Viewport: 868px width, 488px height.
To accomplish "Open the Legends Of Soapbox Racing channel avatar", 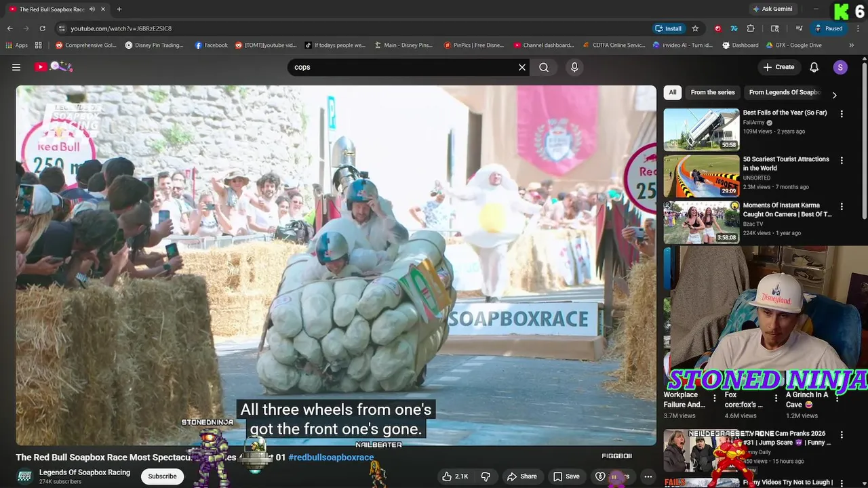I will point(24,476).
